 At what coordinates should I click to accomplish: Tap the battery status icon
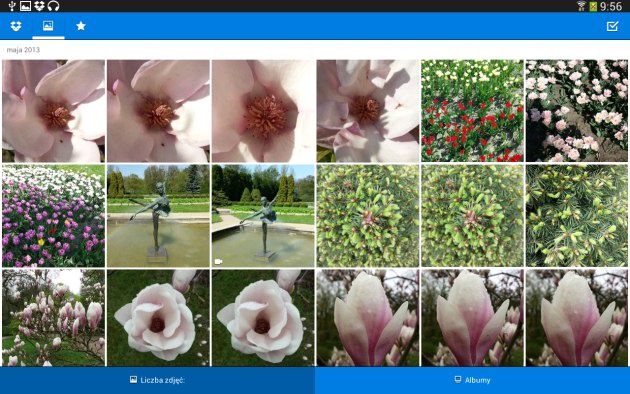[x=593, y=6]
